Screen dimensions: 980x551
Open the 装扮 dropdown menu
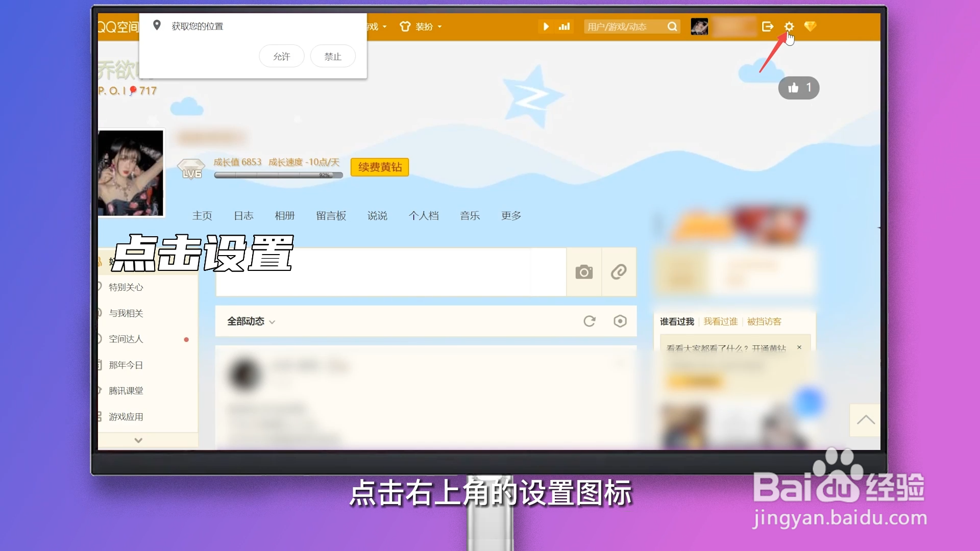click(x=421, y=27)
